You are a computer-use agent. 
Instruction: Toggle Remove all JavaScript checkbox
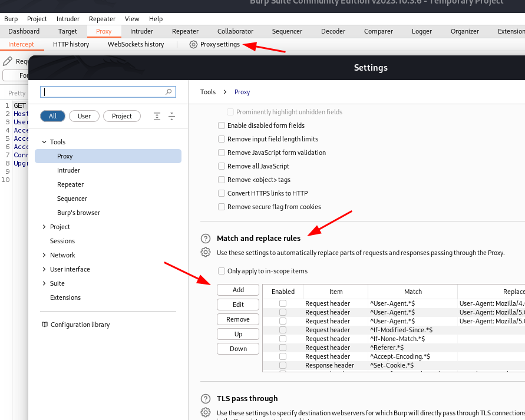222,166
